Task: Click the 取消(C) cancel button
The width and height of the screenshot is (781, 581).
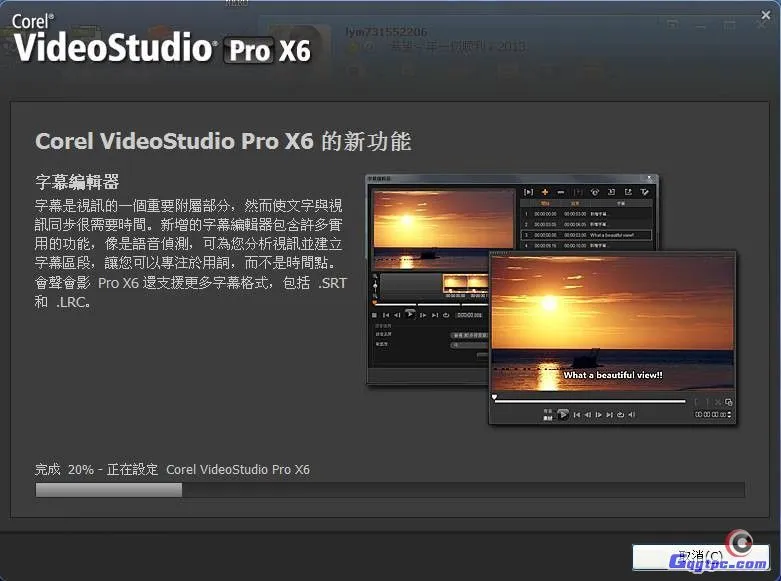Action: [x=700, y=556]
